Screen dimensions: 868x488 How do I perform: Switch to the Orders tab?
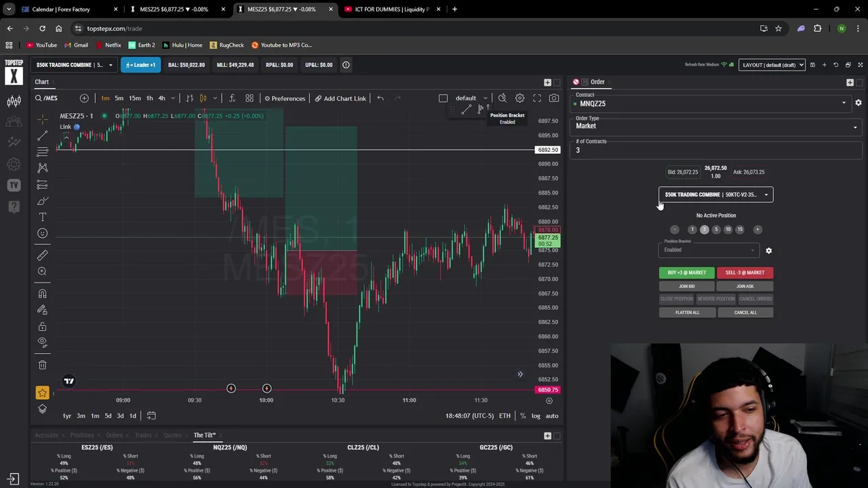coord(114,435)
